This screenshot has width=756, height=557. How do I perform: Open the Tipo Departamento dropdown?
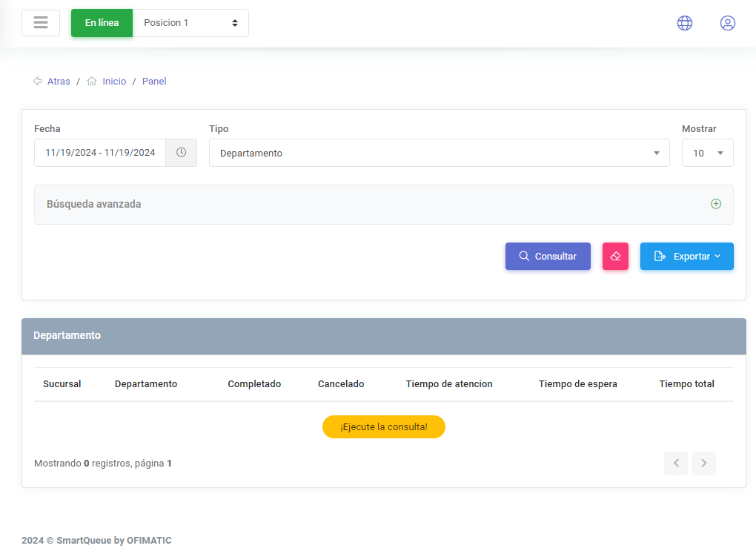coord(439,153)
